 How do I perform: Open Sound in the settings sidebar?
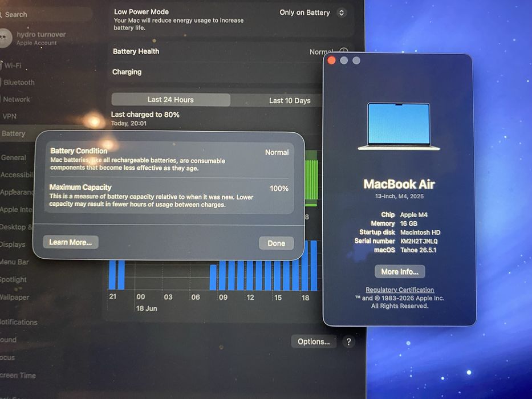8,340
